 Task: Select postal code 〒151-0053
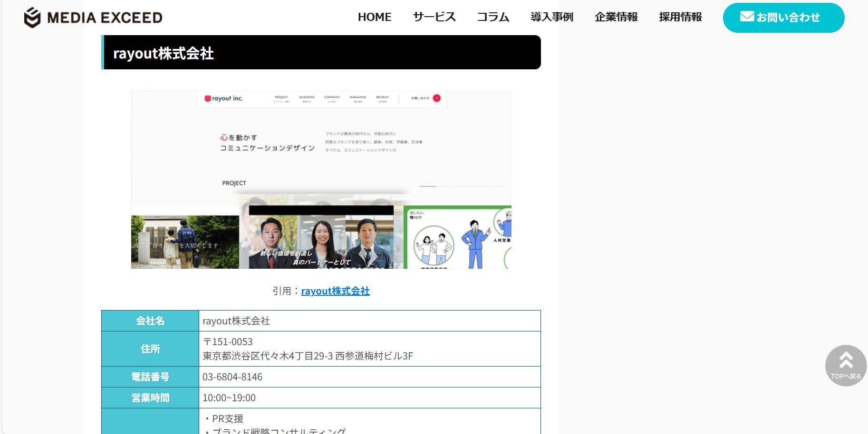point(228,342)
